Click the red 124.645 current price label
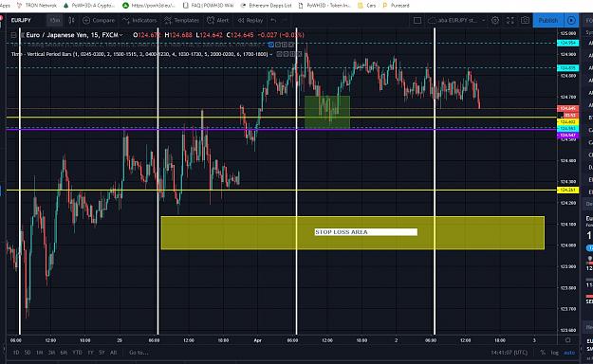Screen dimensions: 593x364 [x=567, y=109]
